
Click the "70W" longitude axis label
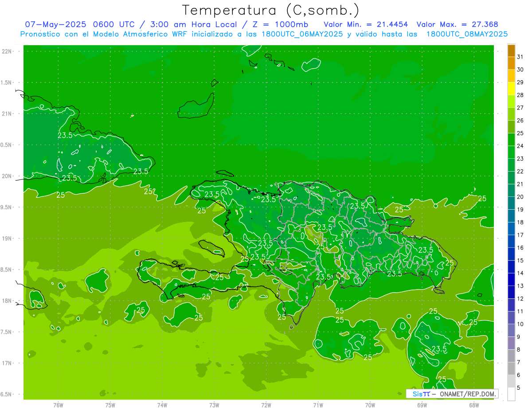tap(370, 405)
